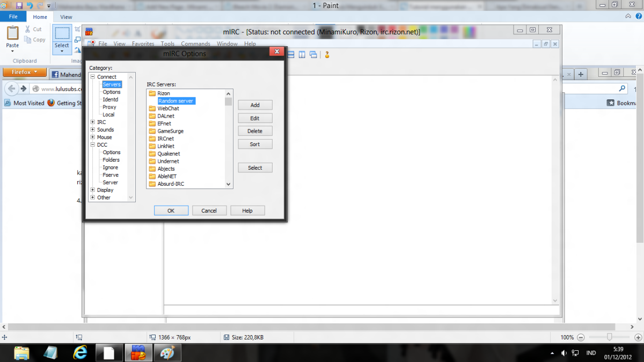Collapse the Connect category in options tree
The image size is (644, 362).
pos(93,77)
